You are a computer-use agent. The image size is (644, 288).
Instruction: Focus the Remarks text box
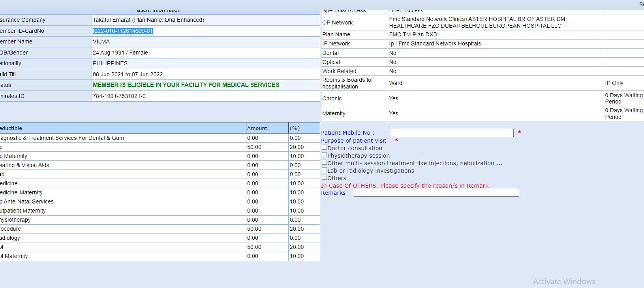coord(436,193)
